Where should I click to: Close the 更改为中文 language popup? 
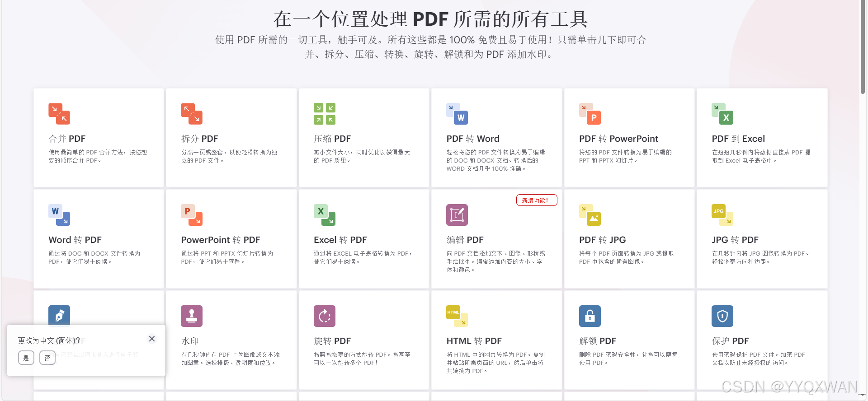coord(152,339)
